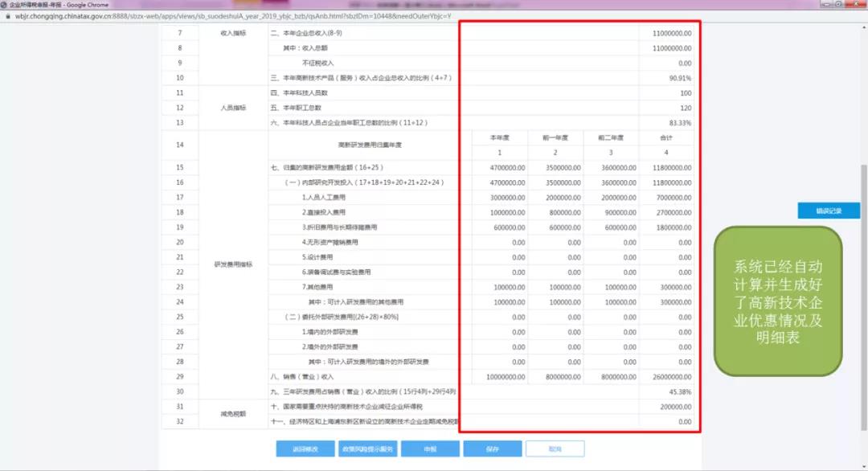Open 政策风险提示服务
The height and width of the screenshot is (471, 868).
[x=366, y=448]
